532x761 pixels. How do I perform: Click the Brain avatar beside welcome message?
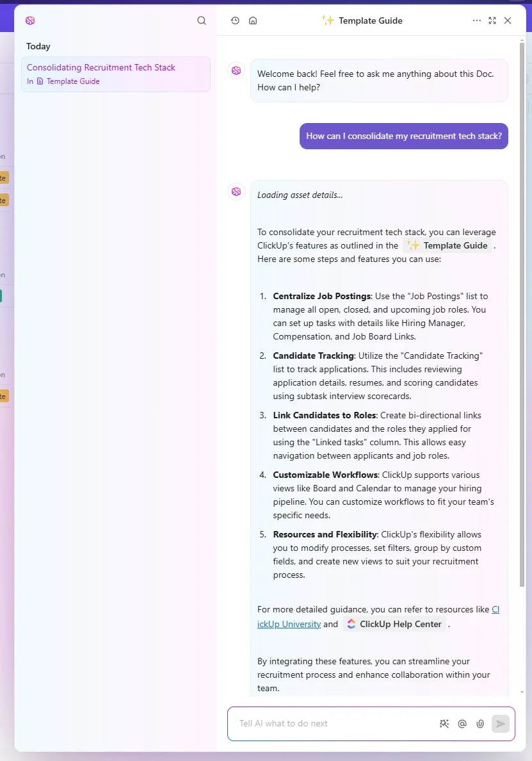tap(236, 70)
